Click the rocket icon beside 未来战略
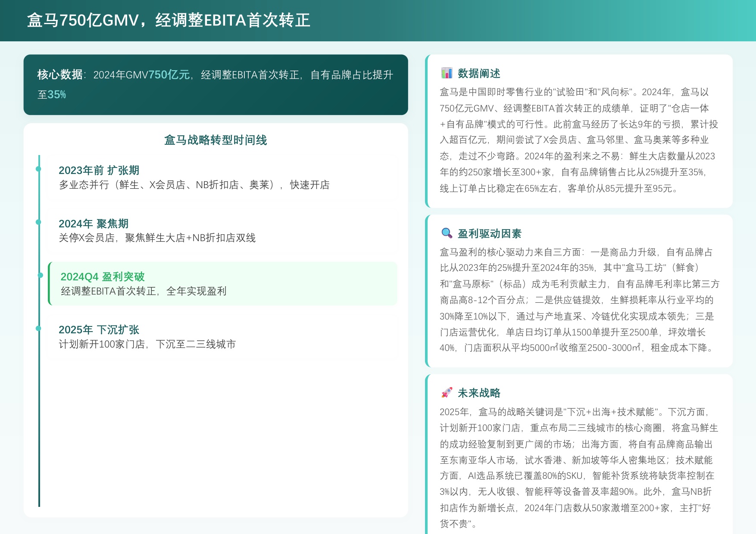The image size is (756, 534). [447, 393]
